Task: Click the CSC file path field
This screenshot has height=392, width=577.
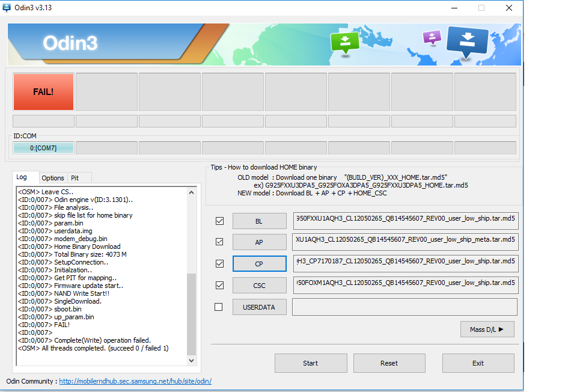Action: tap(406, 285)
